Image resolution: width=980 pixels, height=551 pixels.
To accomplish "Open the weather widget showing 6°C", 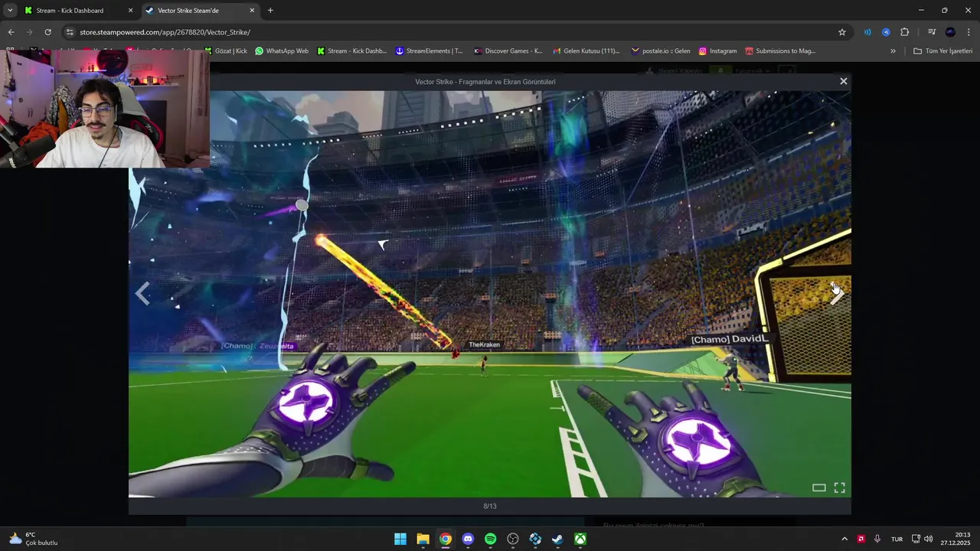I will click(34, 539).
